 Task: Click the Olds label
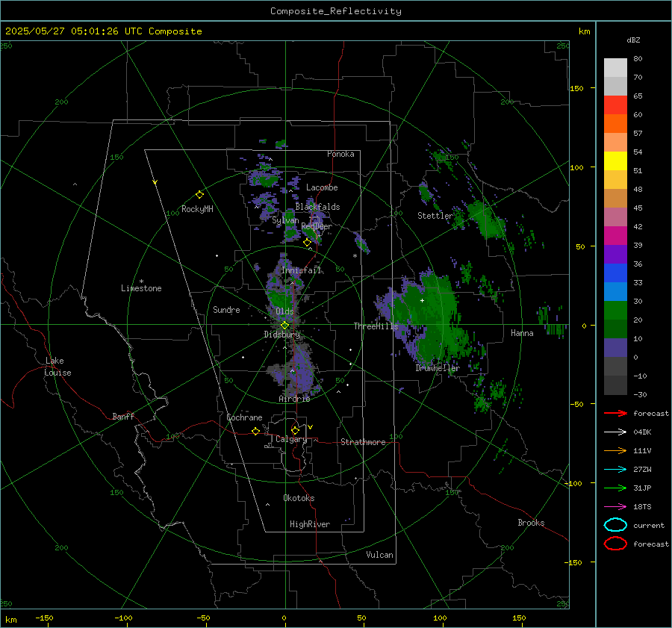tap(284, 311)
